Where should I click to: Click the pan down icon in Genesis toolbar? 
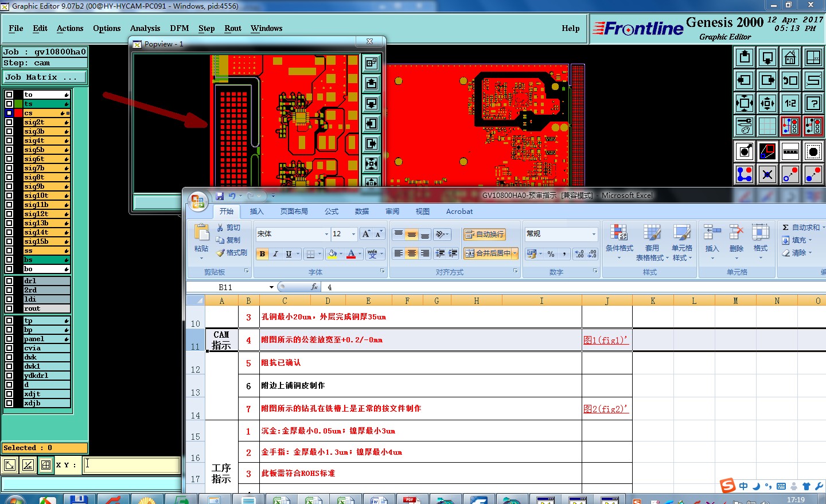click(767, 57)
